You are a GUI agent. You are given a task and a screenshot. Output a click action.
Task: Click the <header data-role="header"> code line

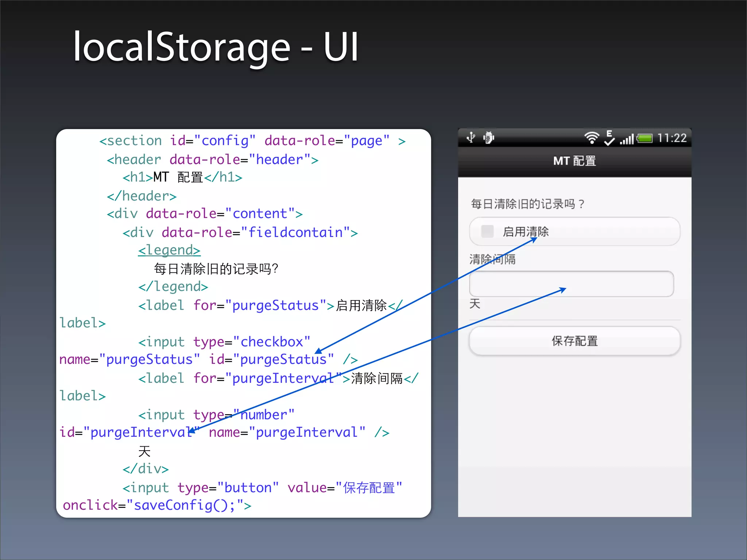click(213, 160)
